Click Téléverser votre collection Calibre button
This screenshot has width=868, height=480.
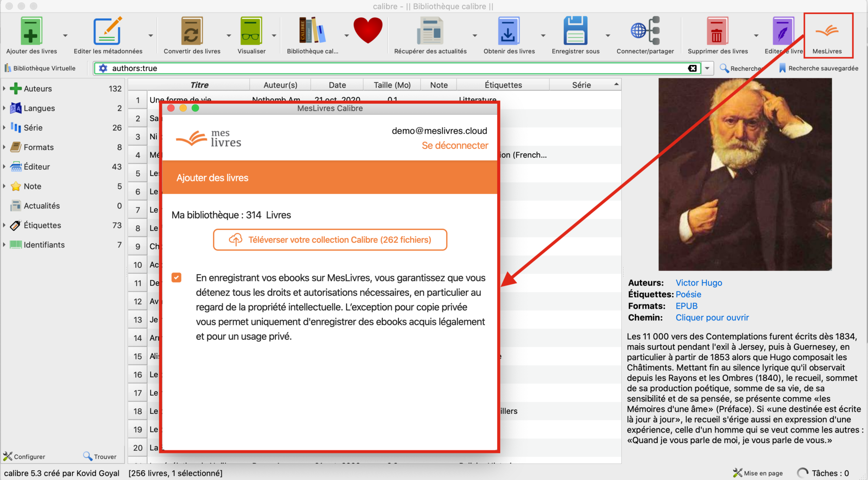[x=330, y=240]
